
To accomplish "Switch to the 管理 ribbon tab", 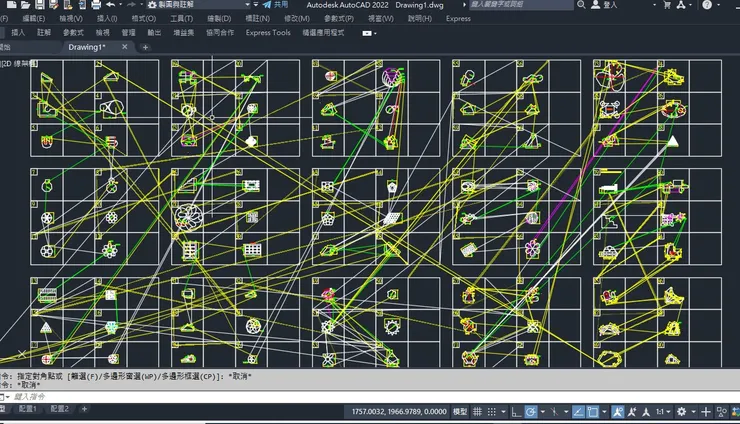I will (128, 33).
